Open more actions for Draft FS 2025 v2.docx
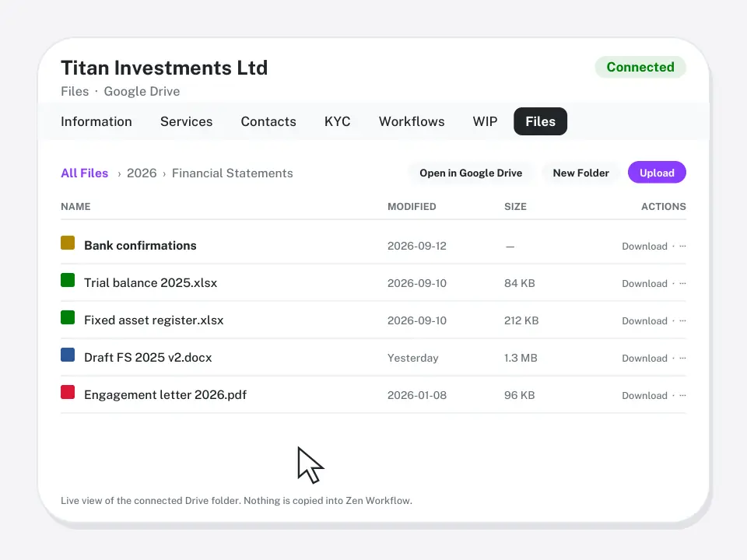The height and width of the screenshot is (560, 747). click(x=682, y=358)
